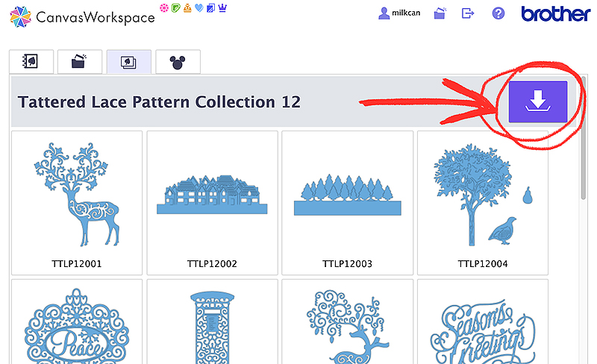
Task: Select the pattern collections tab
Action: (128, 62)
